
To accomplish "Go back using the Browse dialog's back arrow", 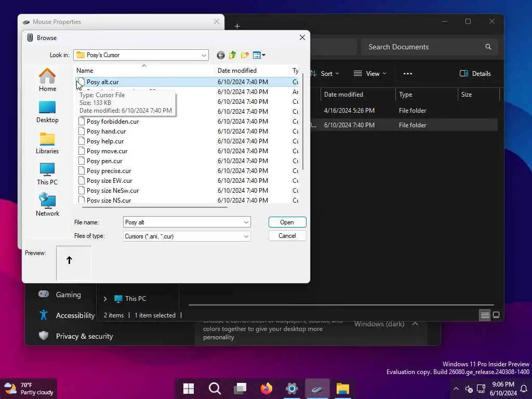I will click(x=220, y=55).
